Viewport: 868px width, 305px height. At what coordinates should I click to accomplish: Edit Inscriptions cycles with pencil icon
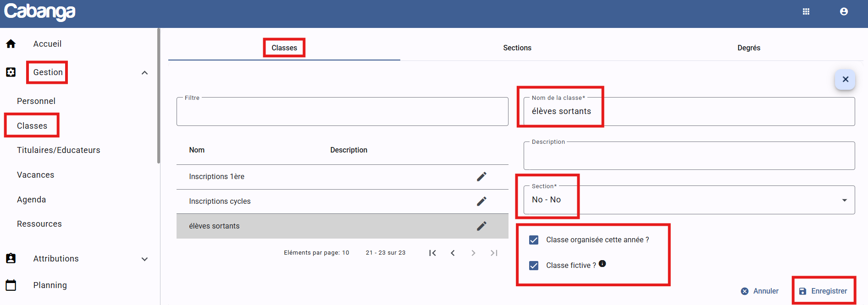tap(481, 202)
